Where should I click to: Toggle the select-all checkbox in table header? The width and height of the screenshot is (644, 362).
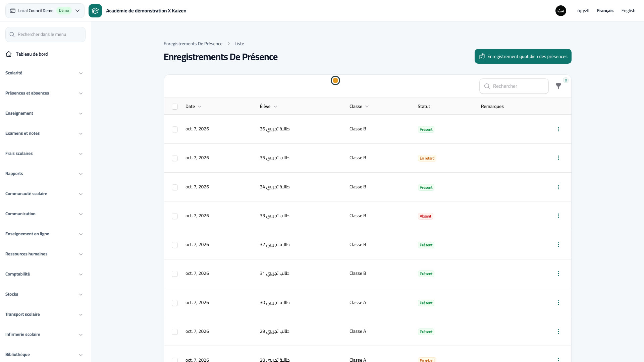click(175, 107)
